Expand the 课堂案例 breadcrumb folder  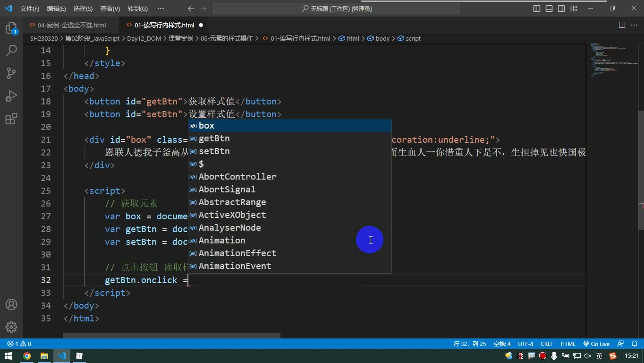(x=181, y=38)
